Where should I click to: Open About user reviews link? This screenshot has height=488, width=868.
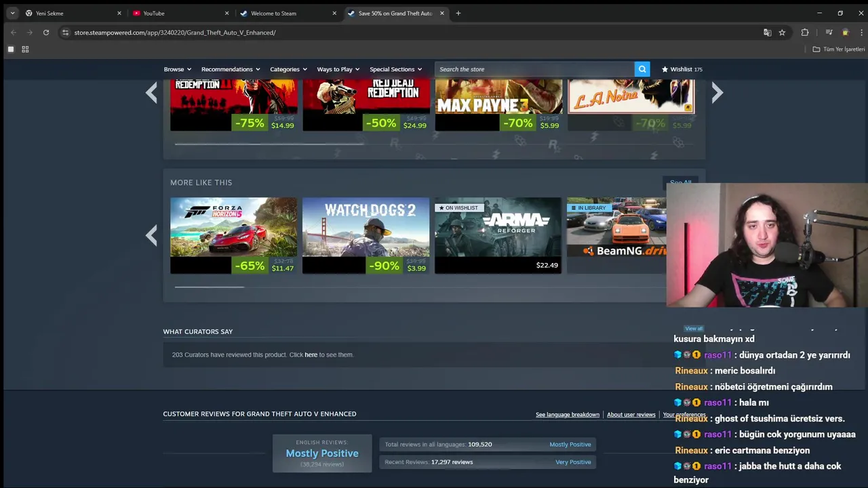pos(631,415)
